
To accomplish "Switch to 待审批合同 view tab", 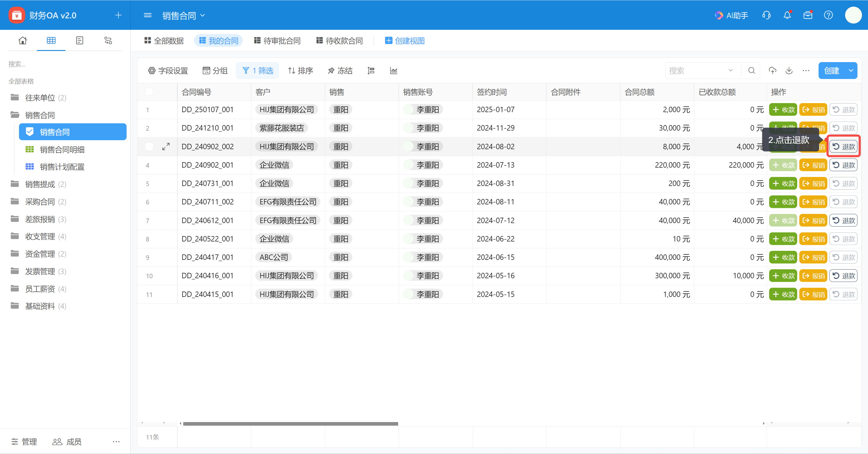I will point(277,41).
